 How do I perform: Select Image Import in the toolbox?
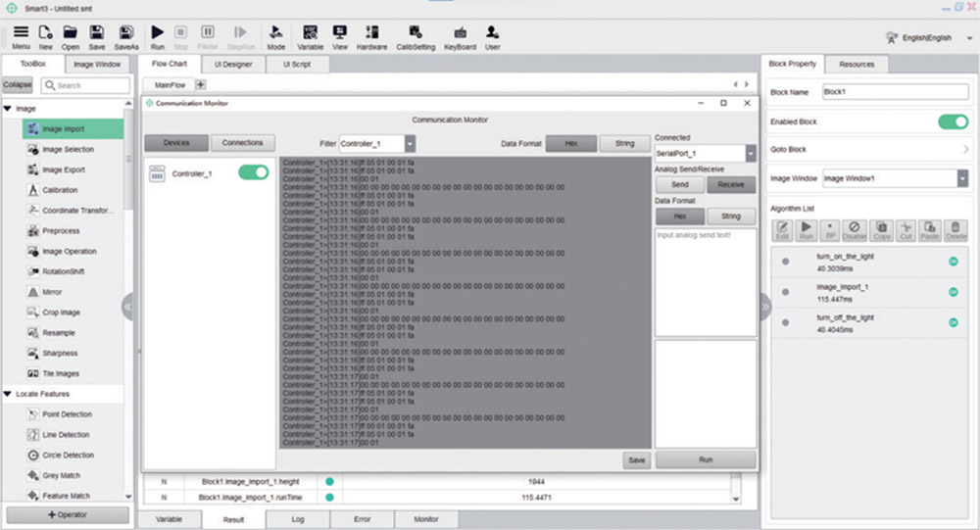73,128
